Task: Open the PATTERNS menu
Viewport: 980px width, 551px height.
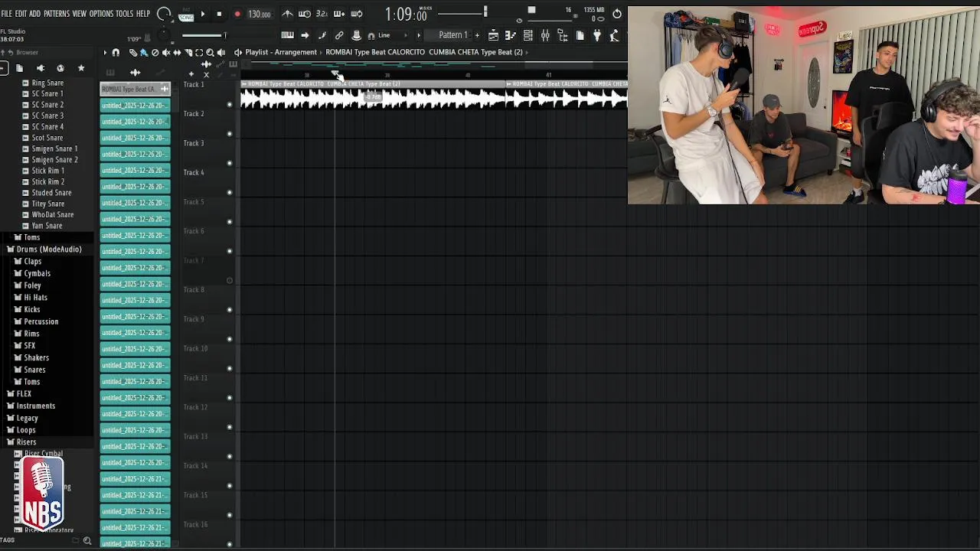Action: click(x=57, y=14)
